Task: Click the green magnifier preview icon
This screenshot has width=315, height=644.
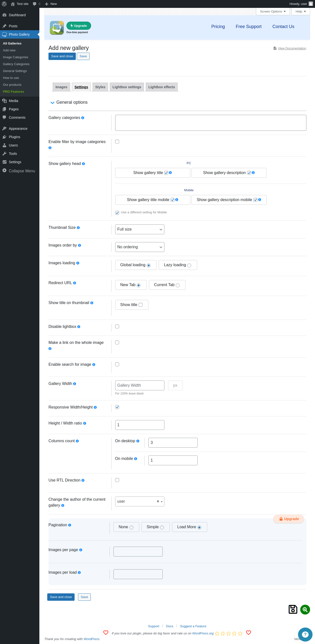Action: 305,610
